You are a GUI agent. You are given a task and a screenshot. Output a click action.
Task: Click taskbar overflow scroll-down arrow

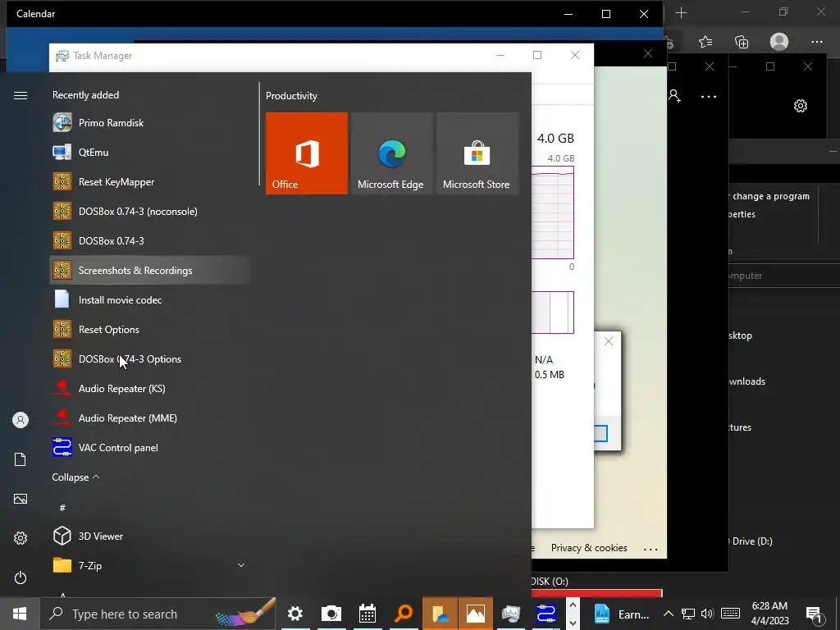click(x=573, y=623)
